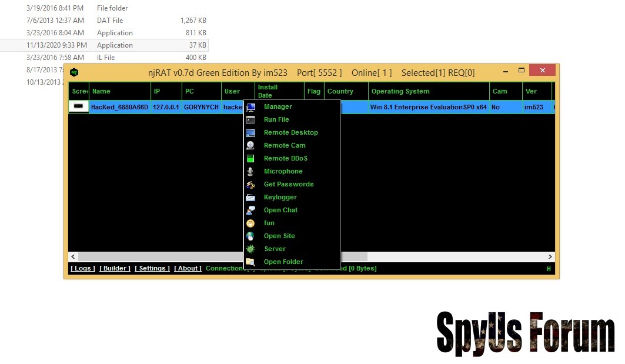Click the horizontal scrollbar right arrow
Viewport: 625px width, 364px height.
[550, 257]
